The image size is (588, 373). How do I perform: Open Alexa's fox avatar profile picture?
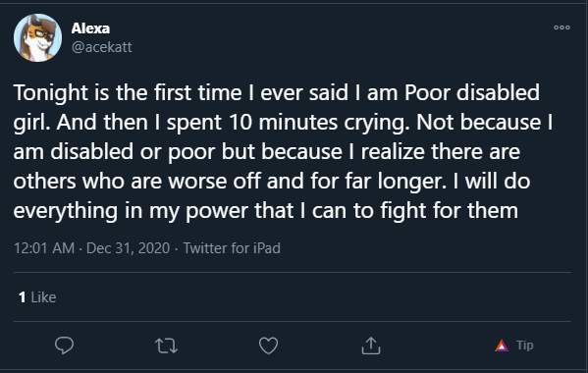[x=37, y=38]
